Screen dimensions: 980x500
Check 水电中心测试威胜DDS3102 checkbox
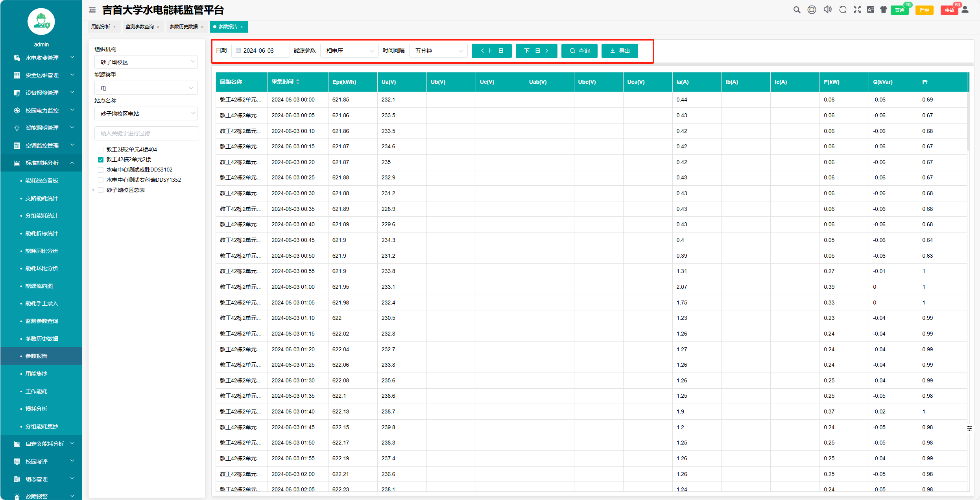pos(101,170)
